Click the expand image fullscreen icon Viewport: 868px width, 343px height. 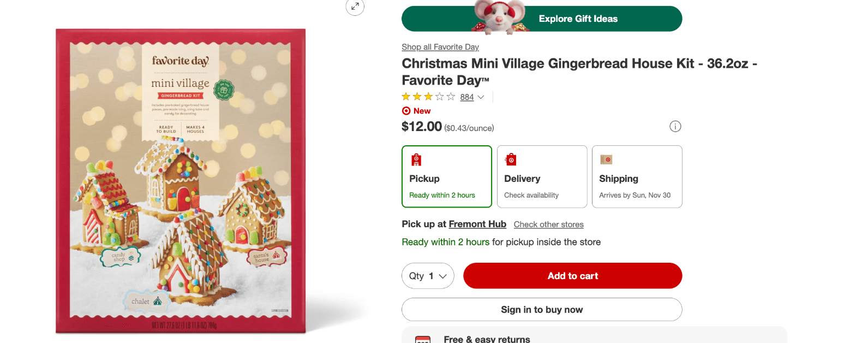355,7
